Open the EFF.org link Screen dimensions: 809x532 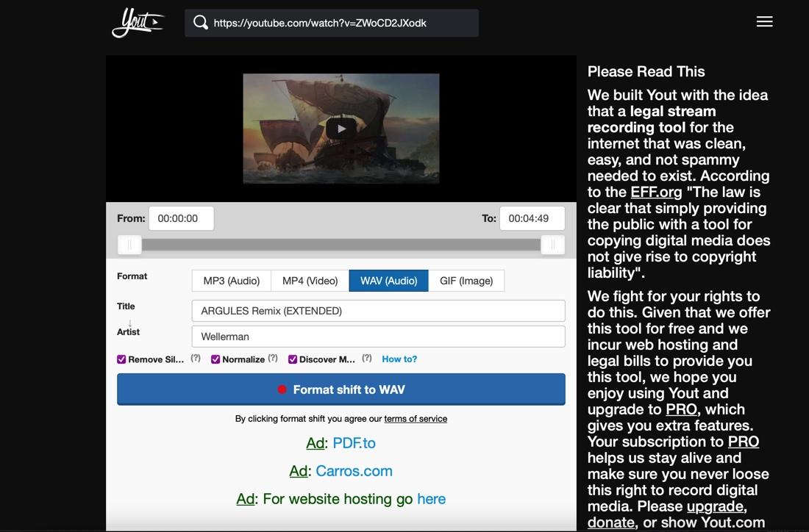[656, 193]
